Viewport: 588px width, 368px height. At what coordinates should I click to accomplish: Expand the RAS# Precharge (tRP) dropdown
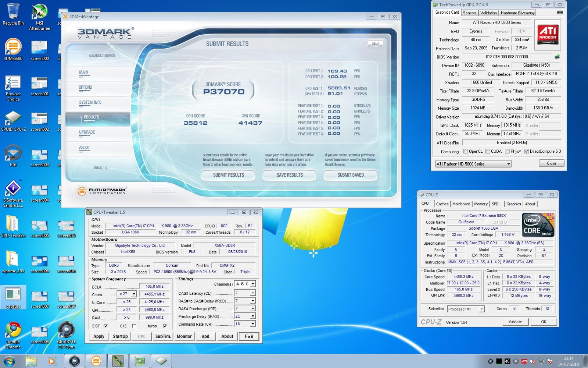[x=253, y=309]
